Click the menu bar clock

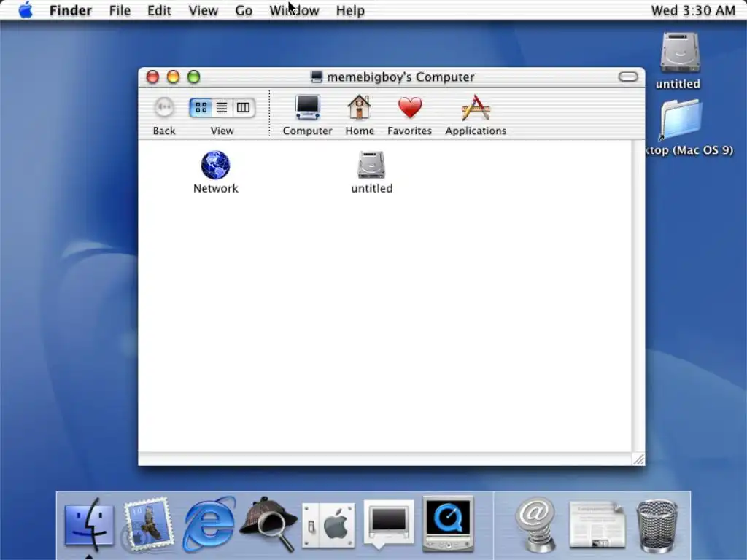(x=693, y=10)
